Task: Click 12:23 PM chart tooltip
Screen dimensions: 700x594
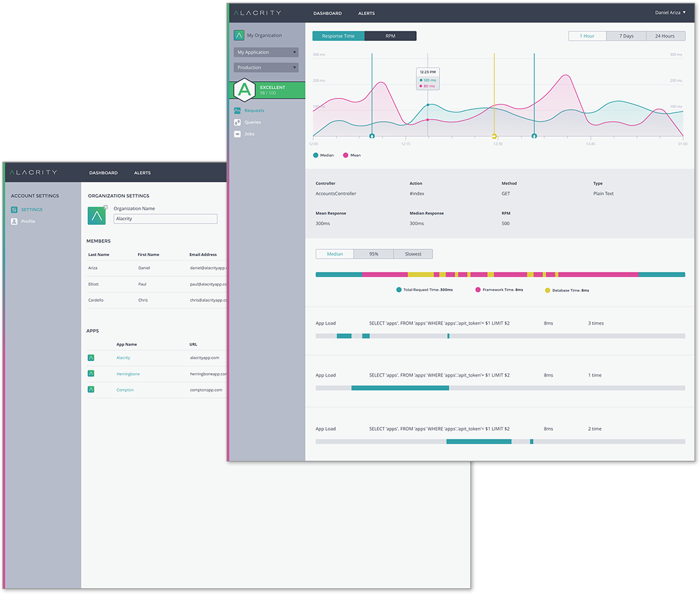Action: pos(428,79)
